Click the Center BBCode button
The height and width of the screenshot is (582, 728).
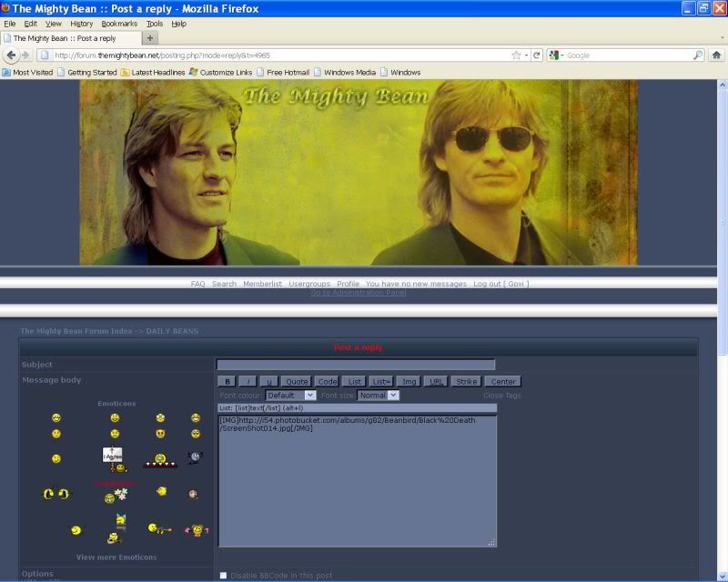[x=503, y=382]
